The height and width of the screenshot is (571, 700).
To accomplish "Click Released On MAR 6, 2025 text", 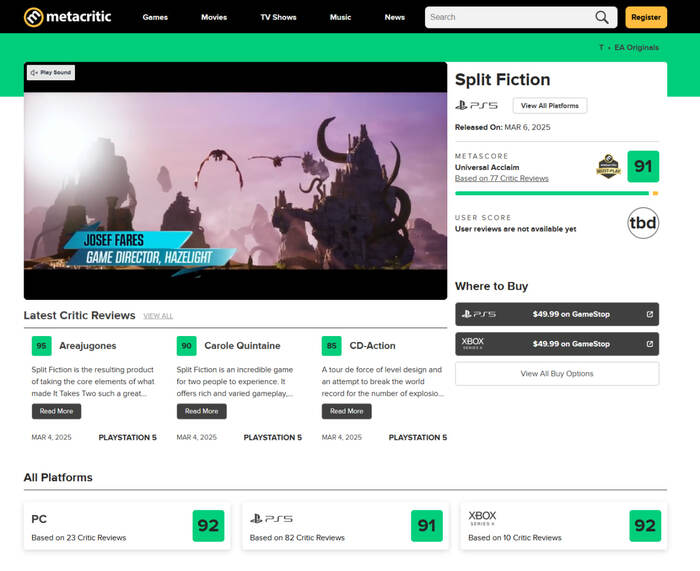I will coord(502,127).
